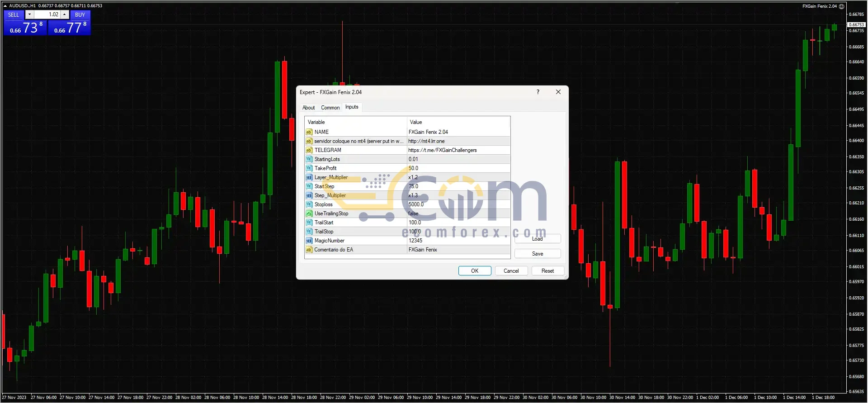
Task: Click the AUDUSD,H1 chart title text
Action: 23,6
